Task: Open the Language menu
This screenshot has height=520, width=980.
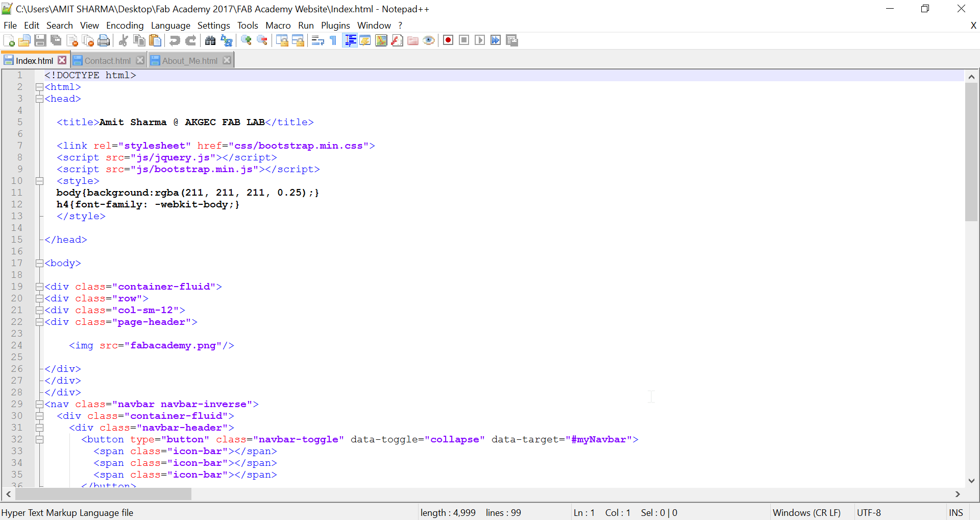Action: pyautogui.click(x=170, y=26)
